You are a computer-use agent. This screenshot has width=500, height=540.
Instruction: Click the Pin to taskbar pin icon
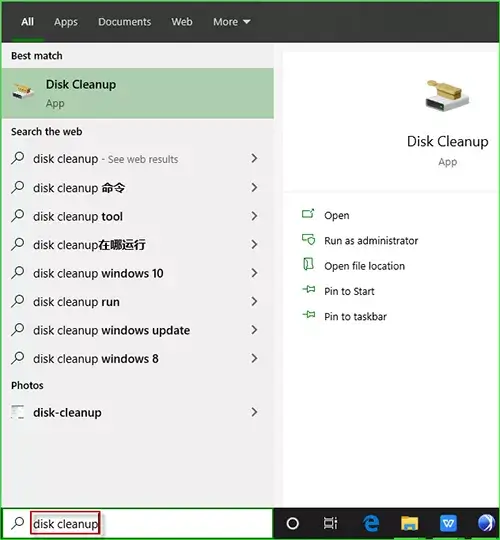pos(309,314)
